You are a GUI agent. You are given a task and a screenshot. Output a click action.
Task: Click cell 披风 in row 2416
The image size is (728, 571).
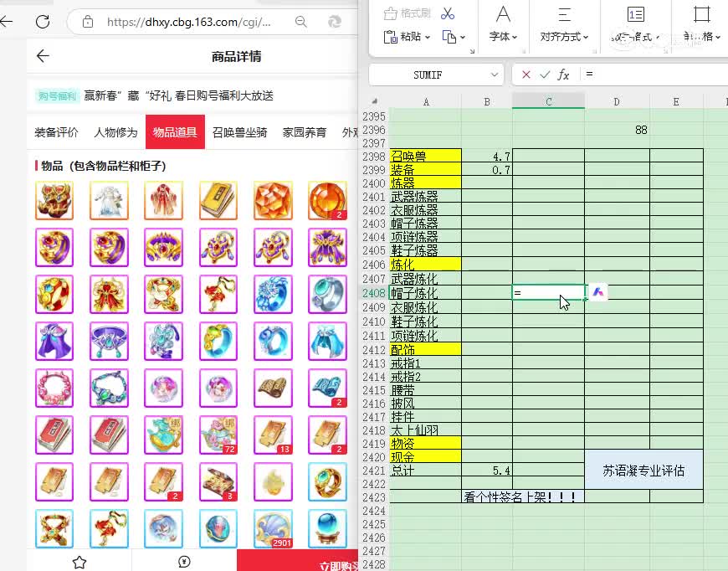[426, 403]
